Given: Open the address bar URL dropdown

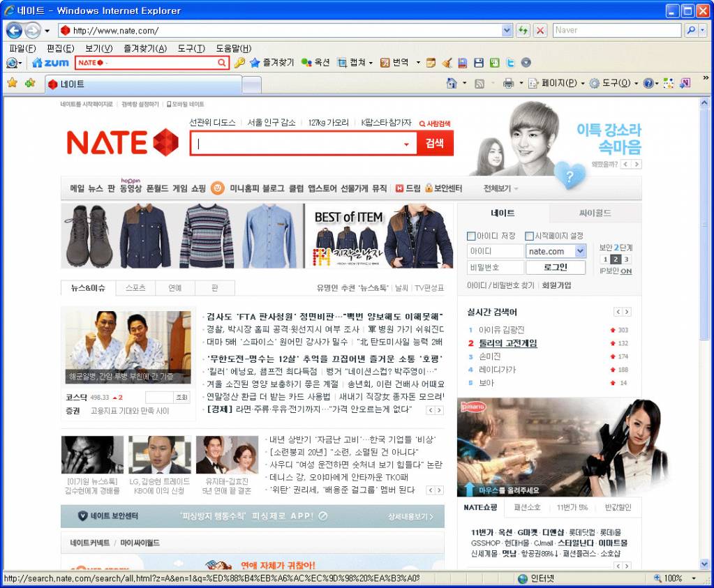Looking at the screenshot, I should 507,31.
